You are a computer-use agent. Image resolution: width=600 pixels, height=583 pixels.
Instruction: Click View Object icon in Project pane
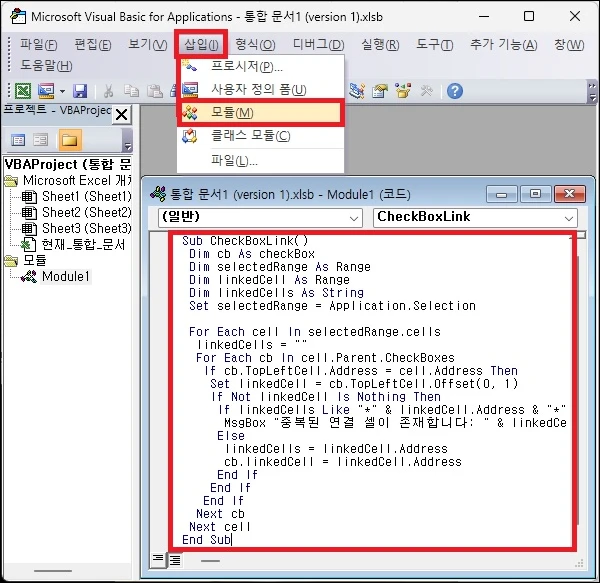41,140
